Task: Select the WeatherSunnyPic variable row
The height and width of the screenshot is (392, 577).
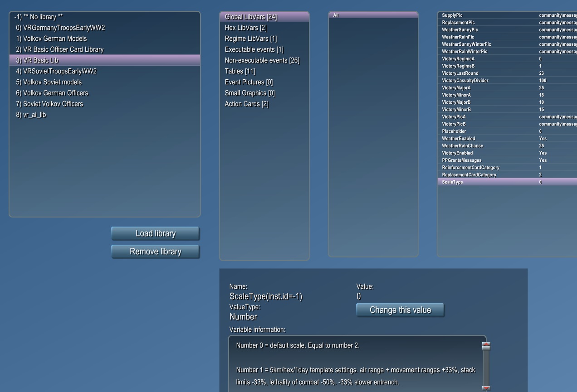Action: click(x=508, y=30)
